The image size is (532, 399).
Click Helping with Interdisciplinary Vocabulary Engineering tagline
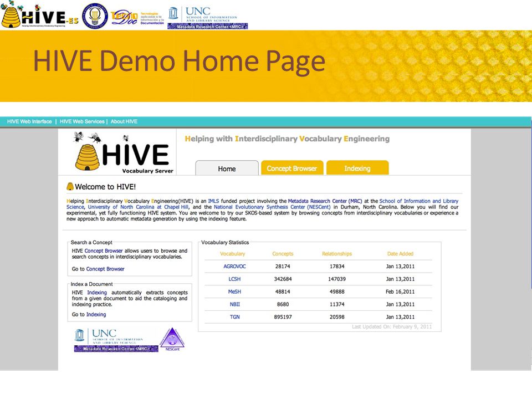287,139
